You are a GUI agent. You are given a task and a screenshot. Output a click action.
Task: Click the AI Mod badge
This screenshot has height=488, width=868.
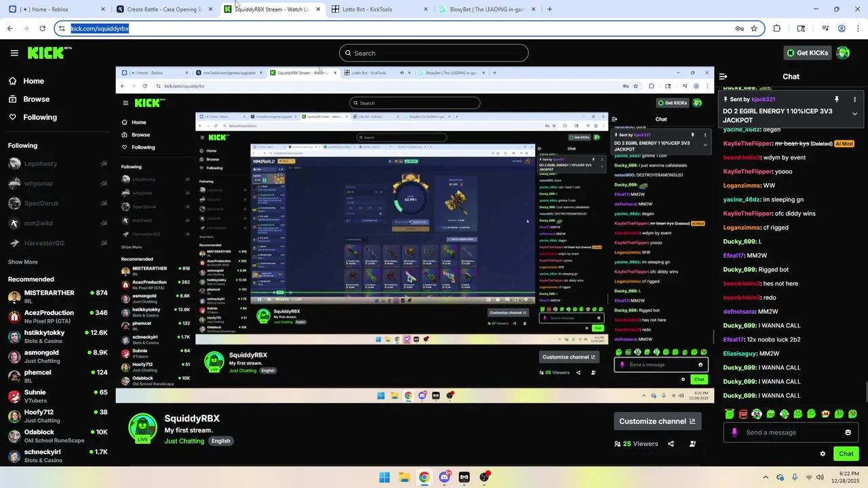[x=844, y=144]
